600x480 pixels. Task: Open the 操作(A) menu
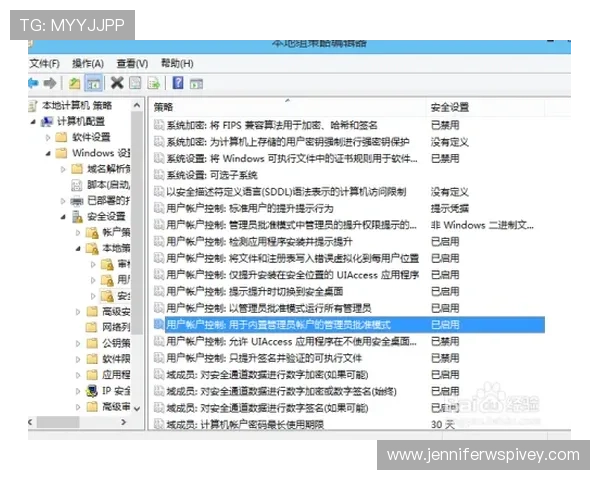[88, 63]
